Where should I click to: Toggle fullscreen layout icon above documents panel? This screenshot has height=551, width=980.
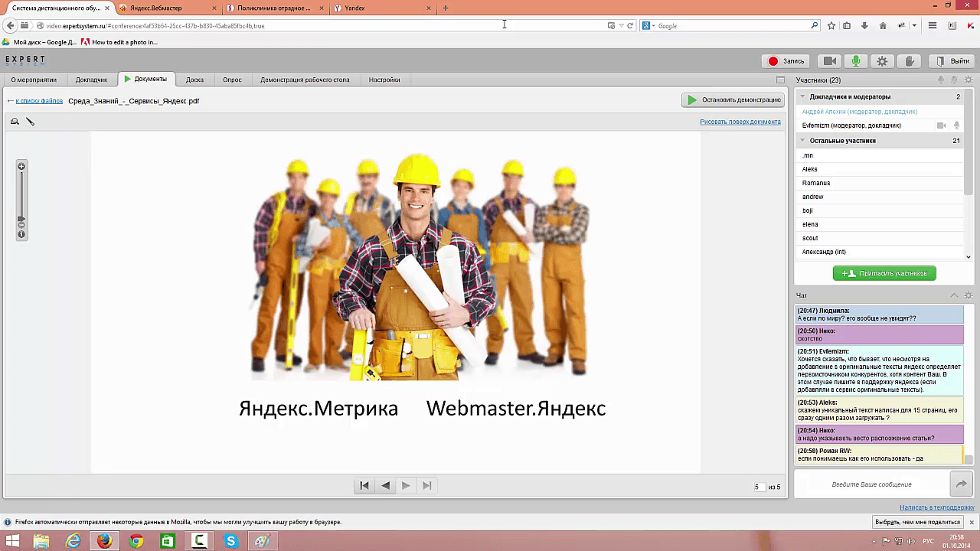coord(780,80)
